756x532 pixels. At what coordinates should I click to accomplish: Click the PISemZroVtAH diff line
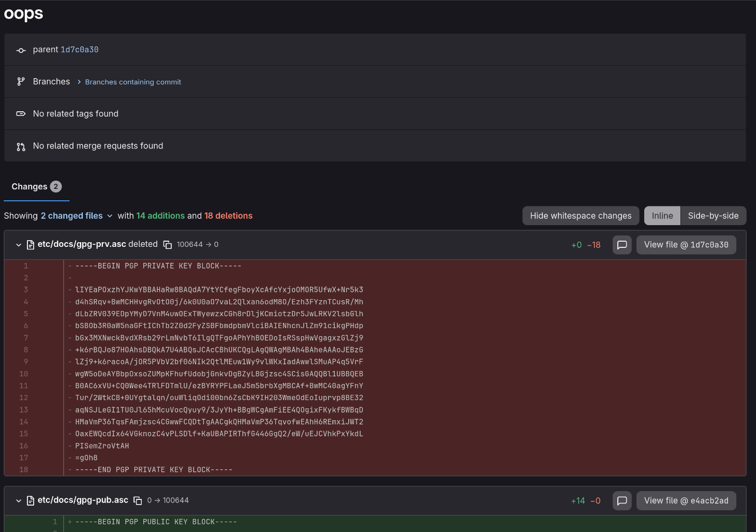coord(102,446)
